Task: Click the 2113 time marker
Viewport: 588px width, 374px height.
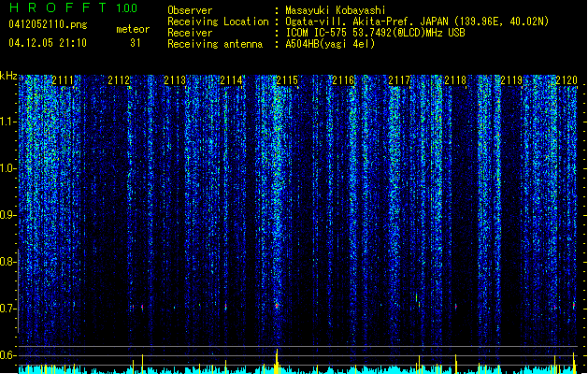Action: pos(175,80)
